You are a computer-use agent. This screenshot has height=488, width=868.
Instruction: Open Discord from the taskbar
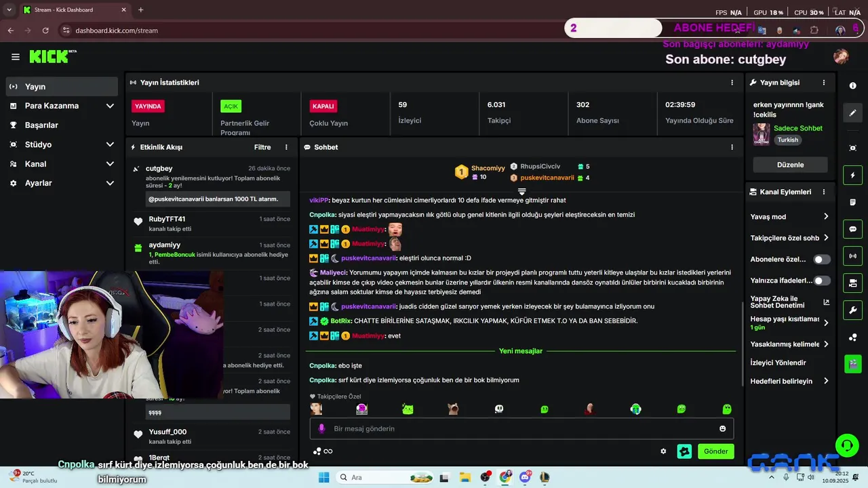[525, 477]
